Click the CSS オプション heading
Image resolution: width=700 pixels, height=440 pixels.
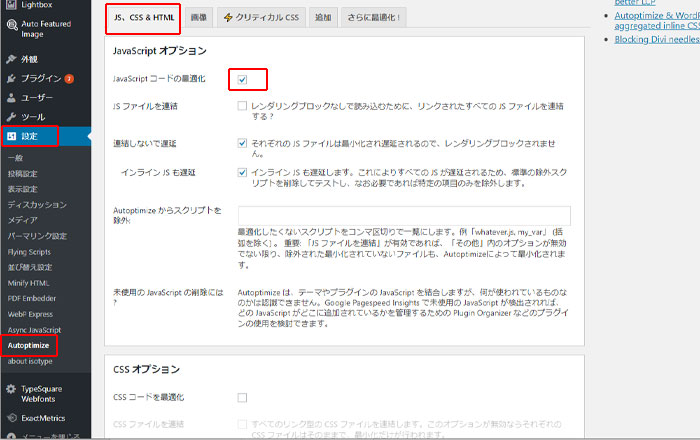click(146, 369)
